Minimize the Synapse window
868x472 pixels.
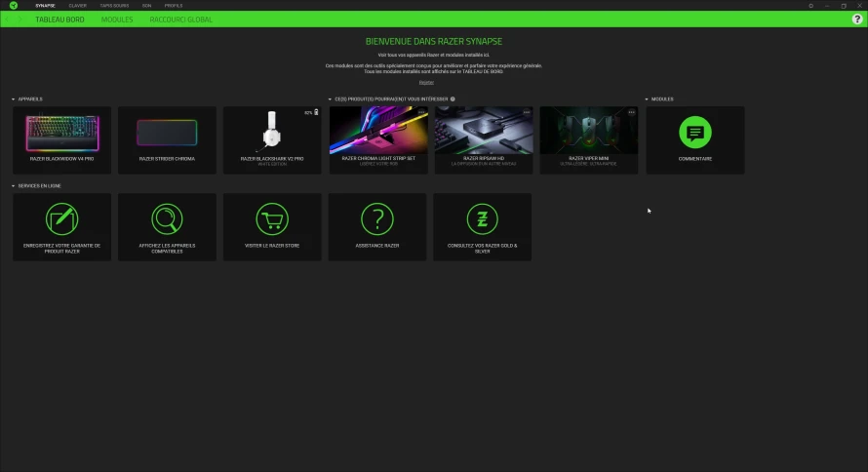[x=827, y=6]
